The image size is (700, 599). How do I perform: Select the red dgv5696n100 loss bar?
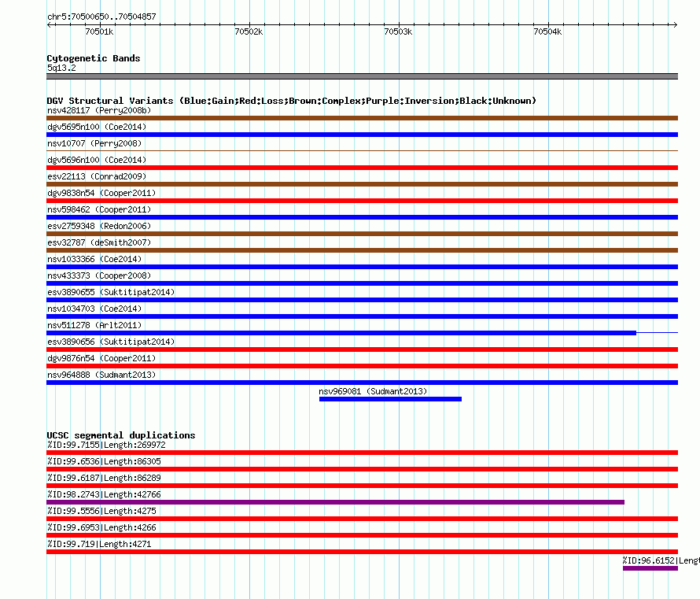coord(362,168)
